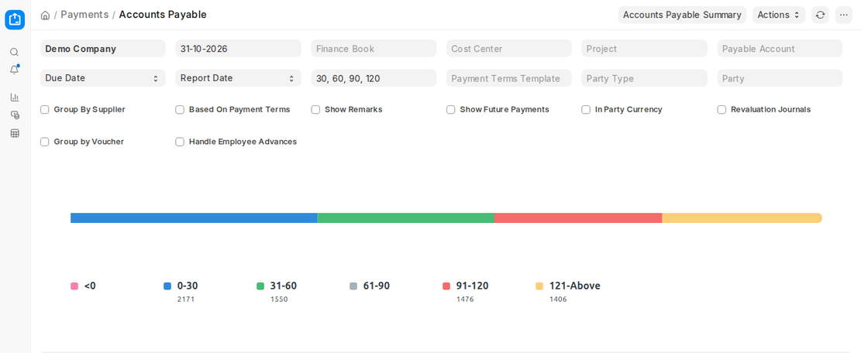The height and width of the screenshot is (353, 868).
Task: Go to home via breadcrumb icon
Action: tap(46, 15)
